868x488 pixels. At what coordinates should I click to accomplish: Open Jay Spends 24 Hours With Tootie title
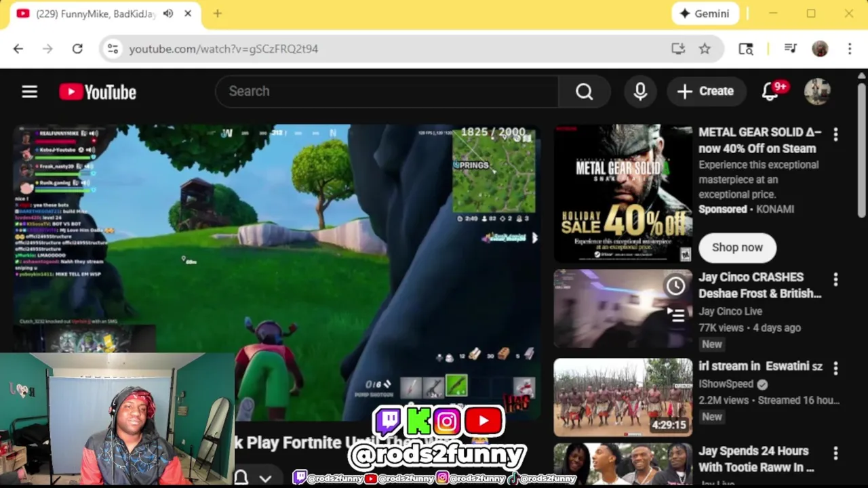pos(756,459)
